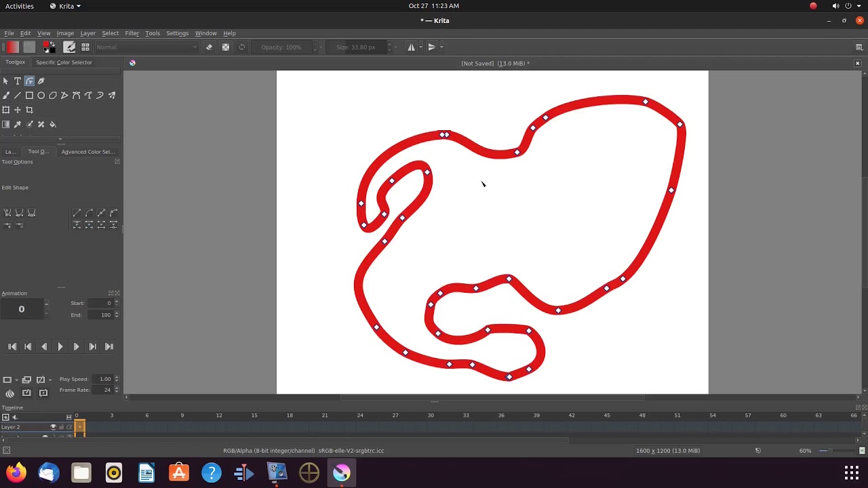
Task: Select the Rectangle tool
Action: pos(29,96)
